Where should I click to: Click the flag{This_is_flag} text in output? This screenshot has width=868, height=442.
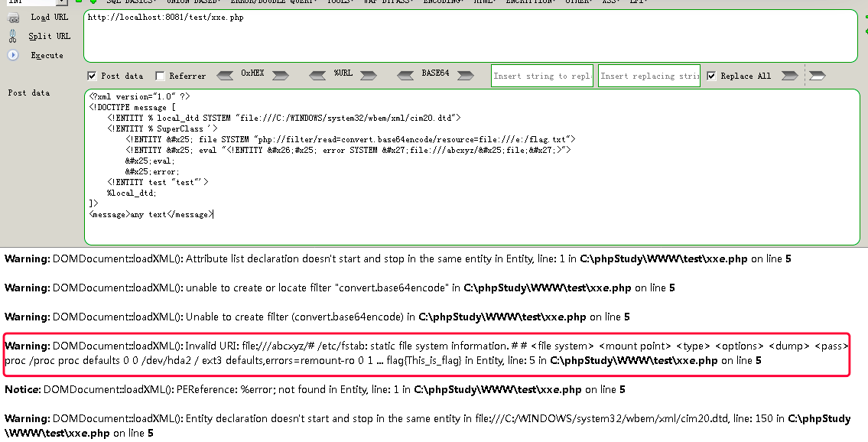pos(424,361)
